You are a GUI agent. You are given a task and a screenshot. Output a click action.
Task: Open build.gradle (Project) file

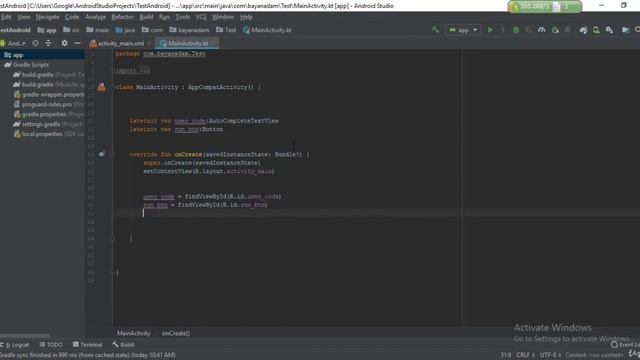pyautogui.click(x=48, y=75)
